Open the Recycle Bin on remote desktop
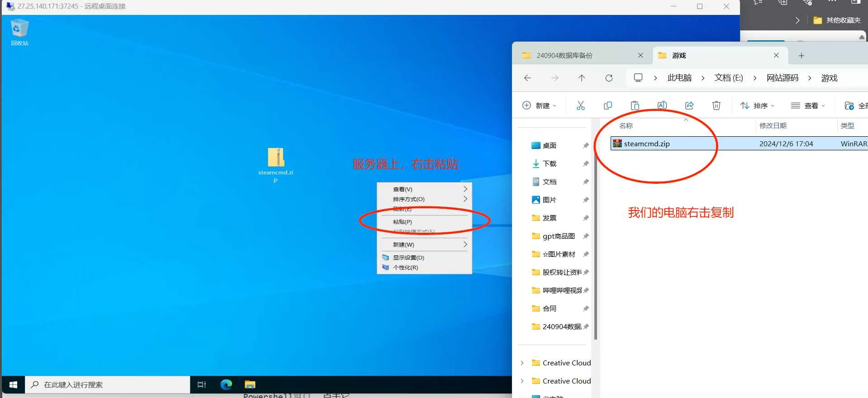This screenshot has height=398, width=868. 19,32
